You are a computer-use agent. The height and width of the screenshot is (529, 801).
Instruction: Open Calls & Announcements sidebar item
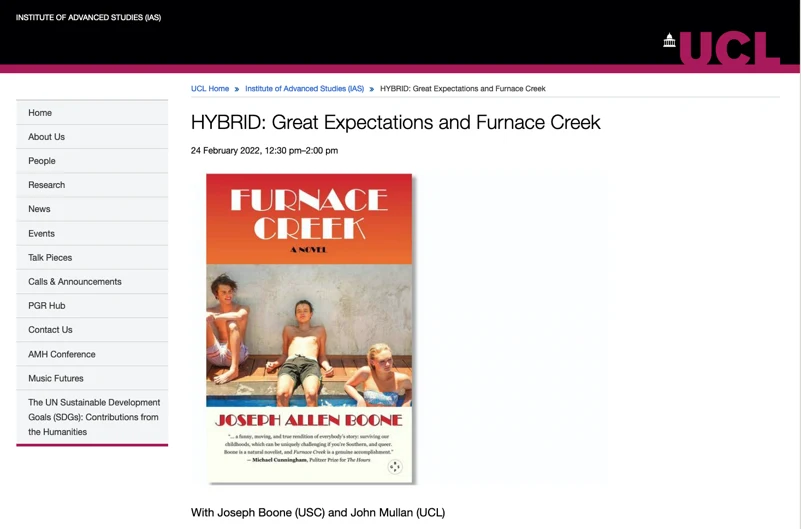pyautogui.click(x=92, y=281)
